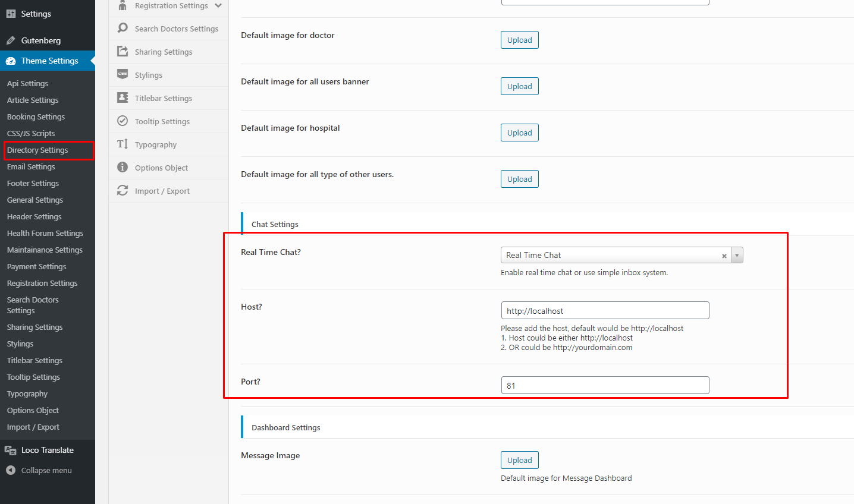This screenshot has width=854, height=504.
Task: Click the Host input field
Action: point(605,310)
